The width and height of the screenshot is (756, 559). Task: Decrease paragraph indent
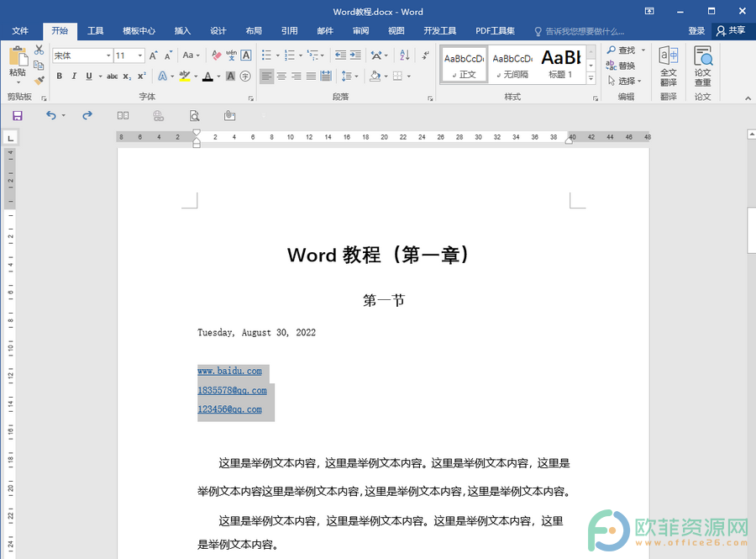pos(340,55)
